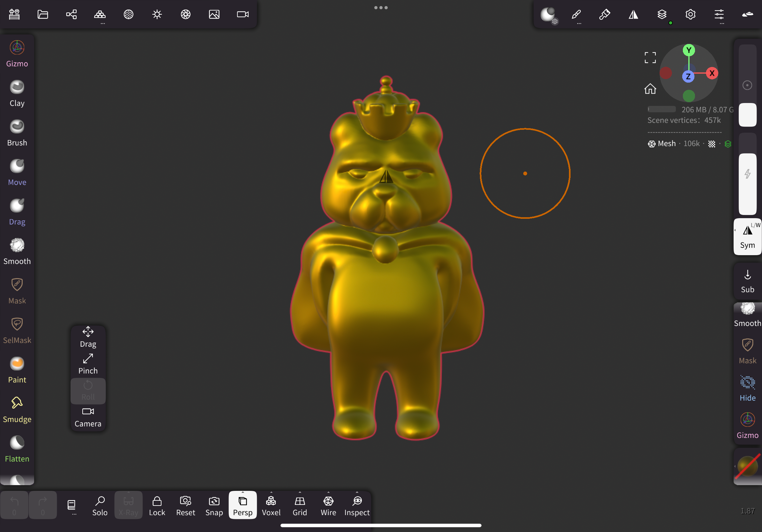The width and height of the screenshot is (762, 532).
Task: Click the radius slider on right
Action: (x=747, y=85)
